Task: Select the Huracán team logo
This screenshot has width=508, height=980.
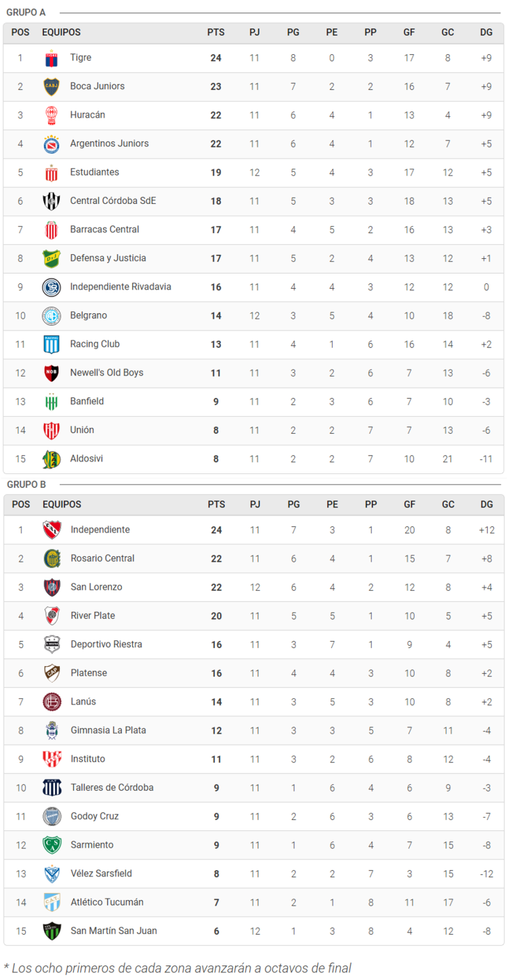Action: (51, 115)
